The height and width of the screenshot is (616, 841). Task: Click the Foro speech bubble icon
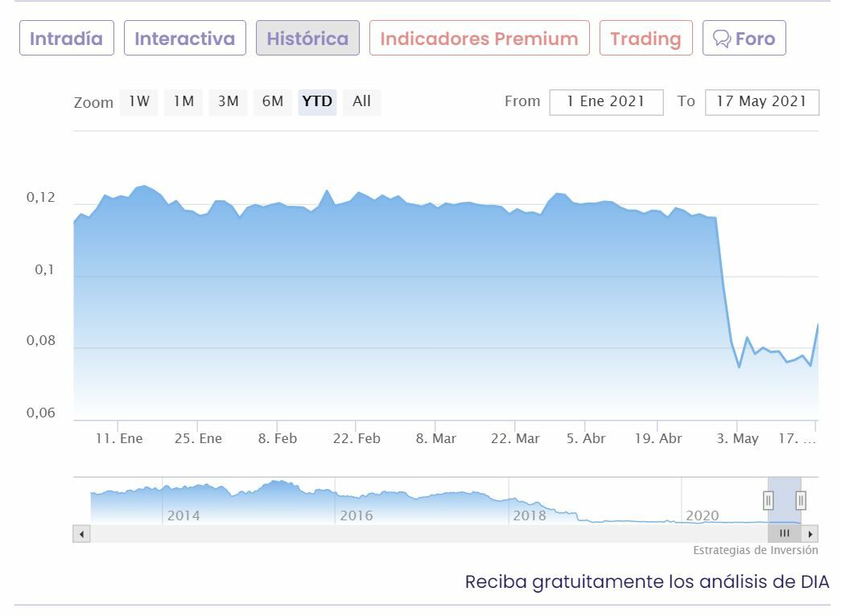(x=722, y=39)
